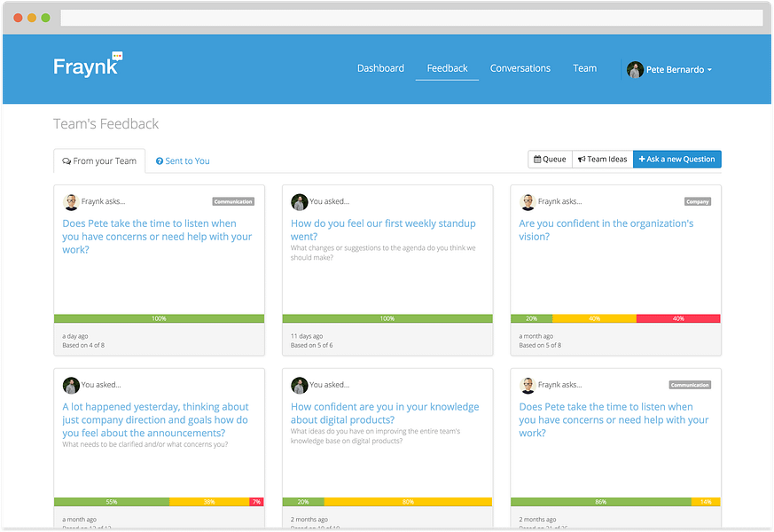Screen dimensions: 774x532
Task: Click the browser address bar
Action: click(x=411, y=18)
